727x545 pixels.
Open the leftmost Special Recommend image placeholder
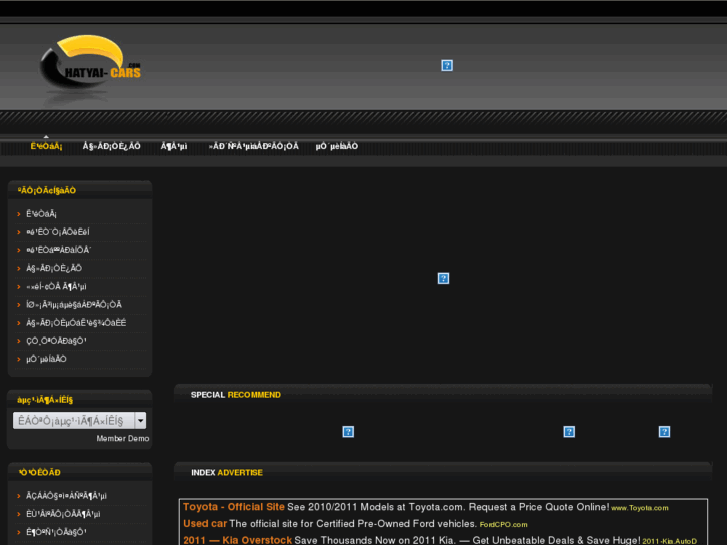pos(348,432)
